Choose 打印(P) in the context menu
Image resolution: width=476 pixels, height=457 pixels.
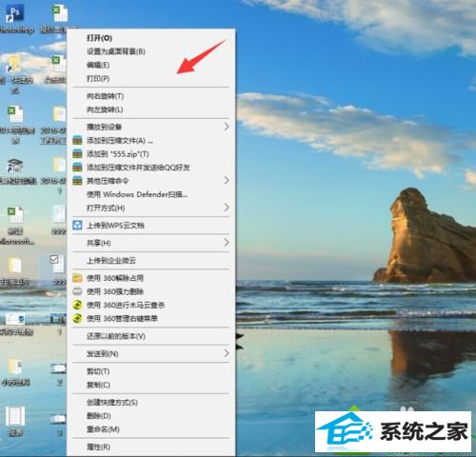pyautogui.click(x=98, y=78)
